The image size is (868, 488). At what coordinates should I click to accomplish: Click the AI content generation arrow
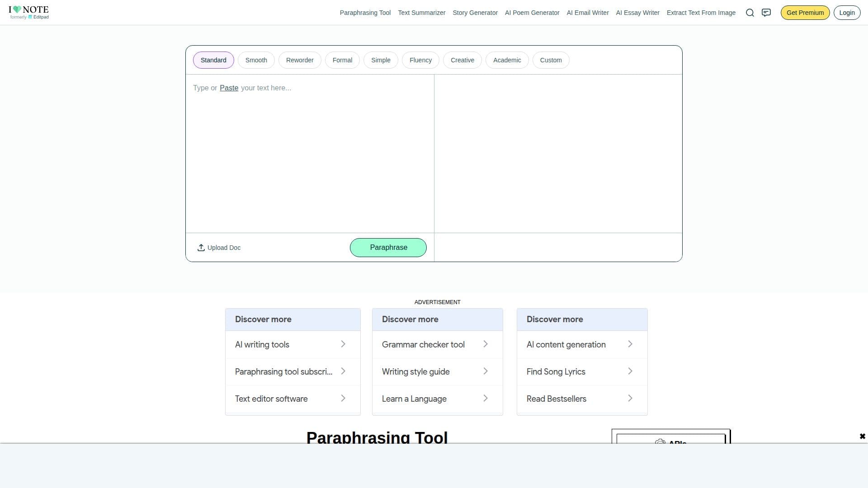point(630,344)
